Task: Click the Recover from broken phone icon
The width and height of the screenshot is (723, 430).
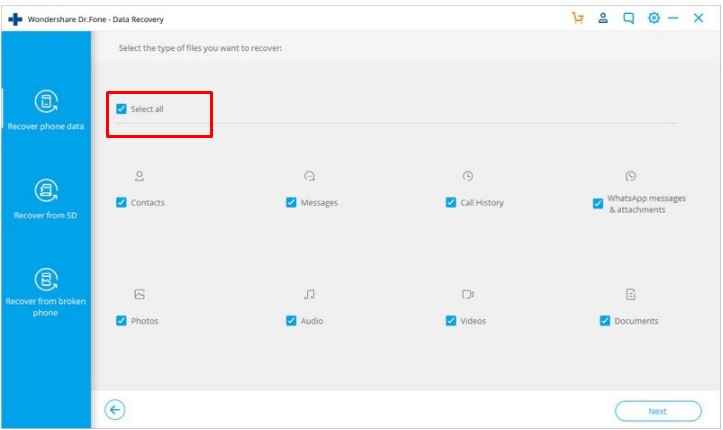Action: 46,279
